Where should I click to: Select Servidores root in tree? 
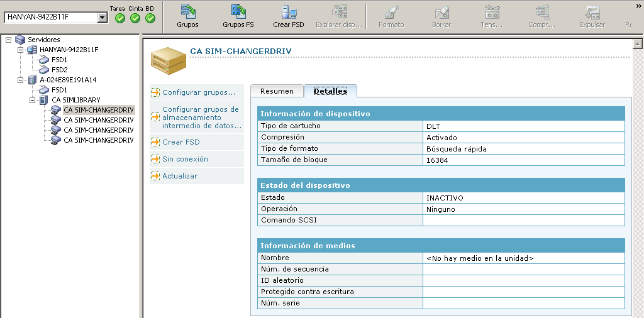click(x=43, y=40)
